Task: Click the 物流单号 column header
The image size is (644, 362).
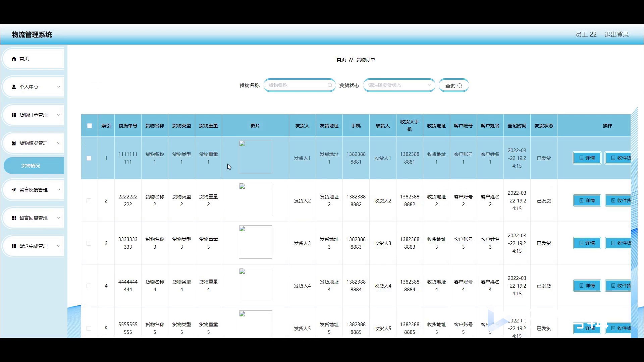Action: pos(128,126)
